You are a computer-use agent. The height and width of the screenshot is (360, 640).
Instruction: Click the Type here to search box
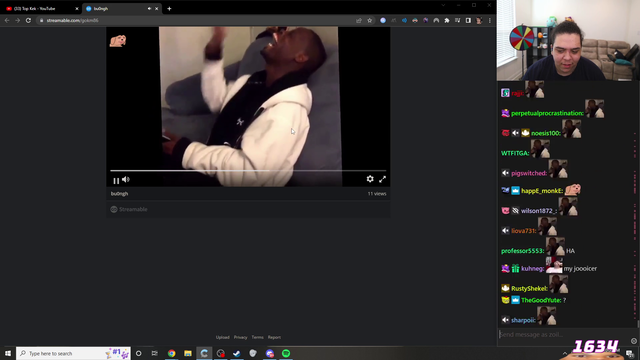coord(73,353)
